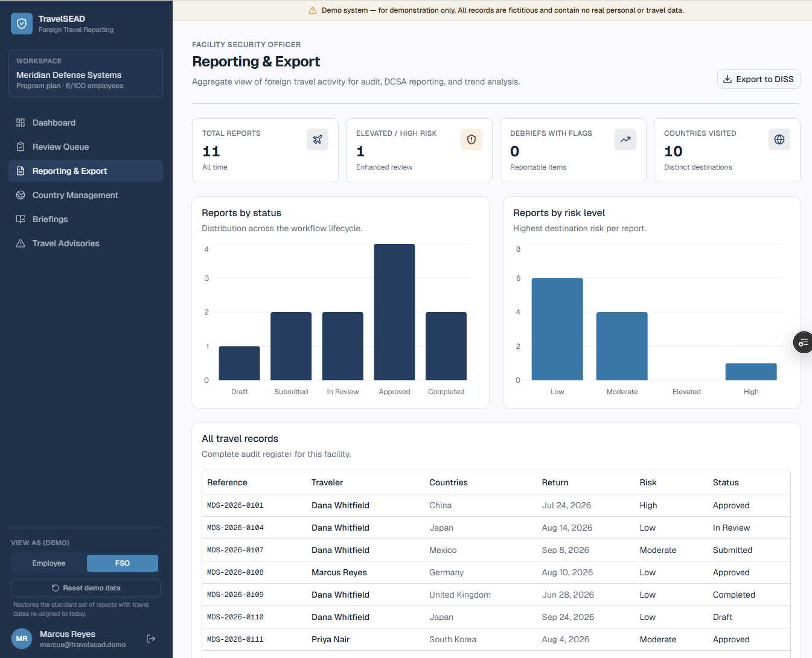
Task: Click the High risk cell for China row
Action: 648,505
